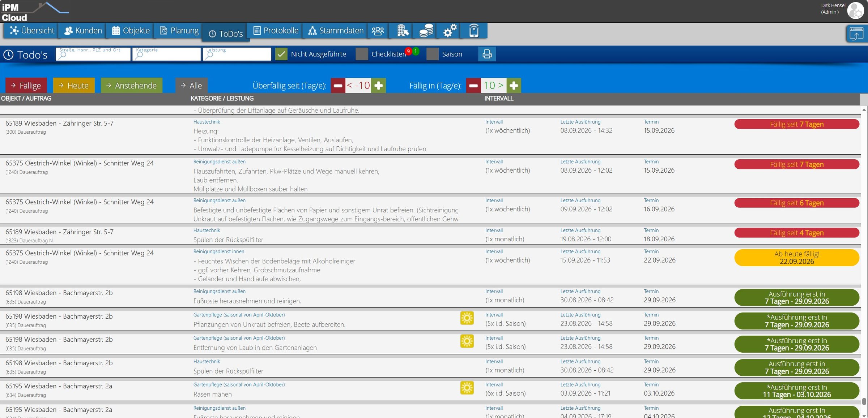Open the Übersicht tab
Viewport: 868px width, 418px height.
pos(31,31)
